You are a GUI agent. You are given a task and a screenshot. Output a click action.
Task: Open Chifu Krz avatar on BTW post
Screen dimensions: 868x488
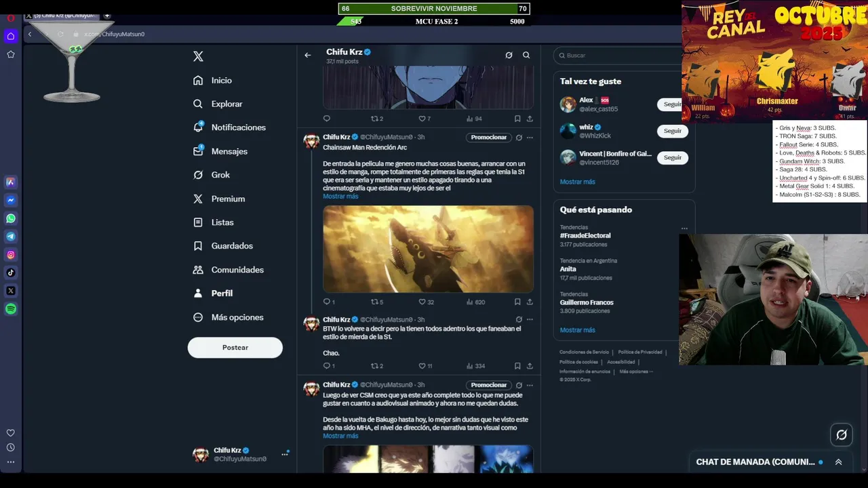tap(311, 323)
